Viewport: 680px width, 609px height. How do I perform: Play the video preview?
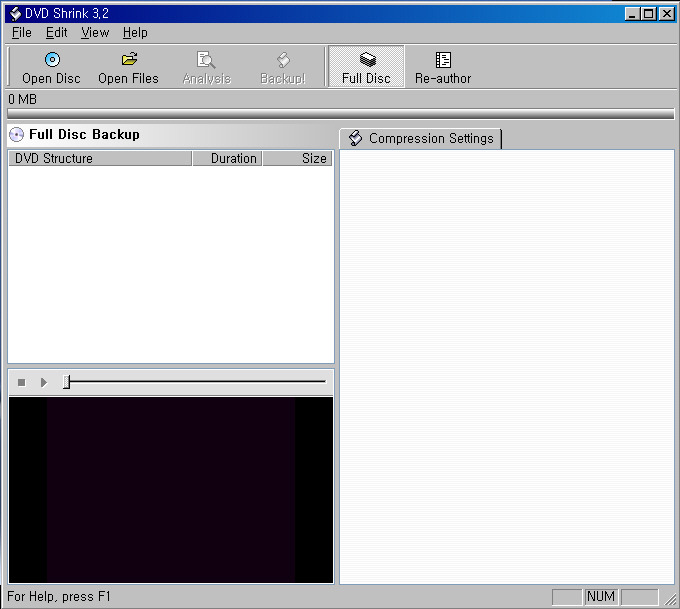pos(44,383)
